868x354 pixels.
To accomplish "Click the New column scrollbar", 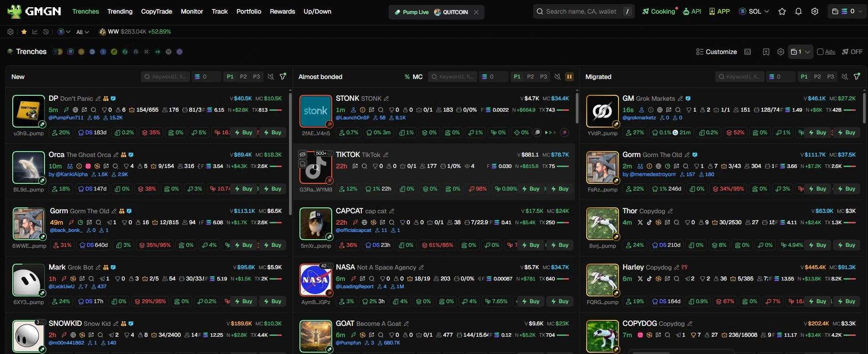I will click(x=290, y=154).
